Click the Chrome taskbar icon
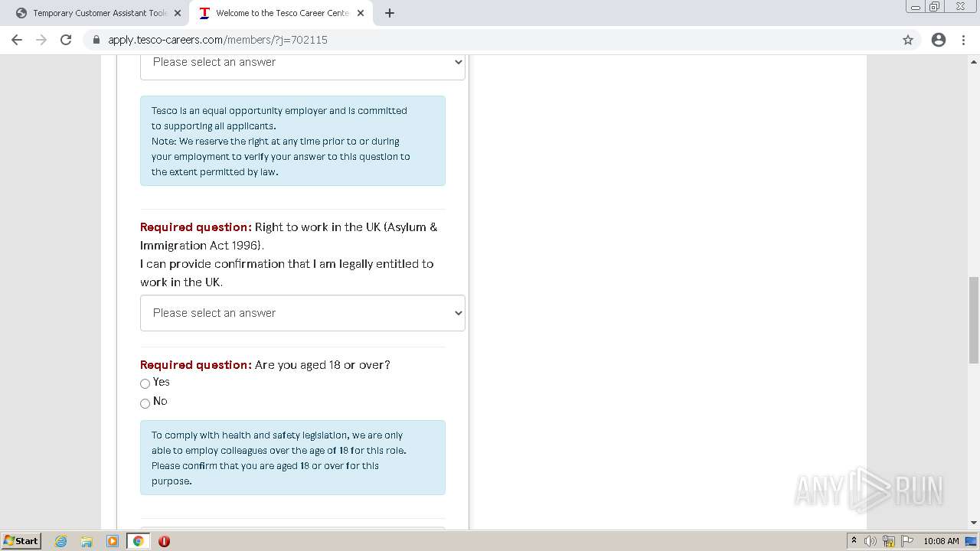 coord(139,541)
